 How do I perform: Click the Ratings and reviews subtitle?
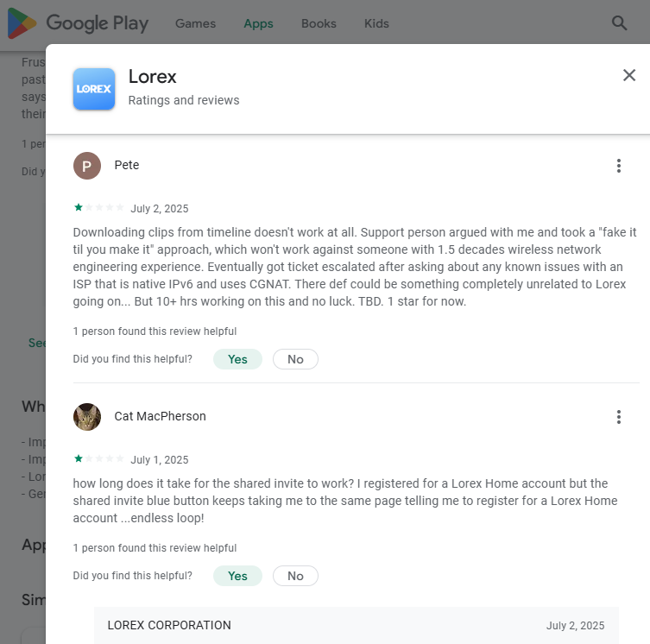click(184, 100)
